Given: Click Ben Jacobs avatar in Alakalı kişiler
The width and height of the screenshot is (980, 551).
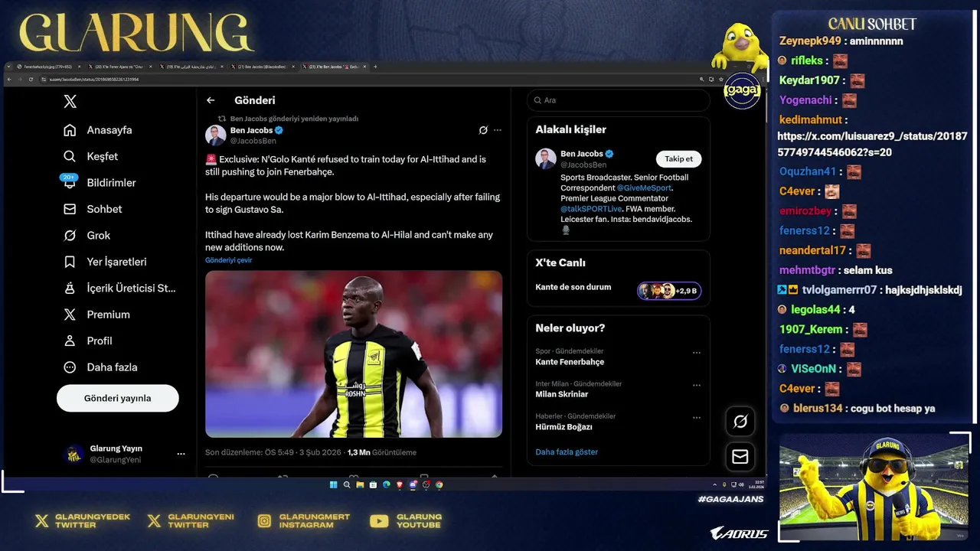Looking at the screenshot, I should pos(546,158).
